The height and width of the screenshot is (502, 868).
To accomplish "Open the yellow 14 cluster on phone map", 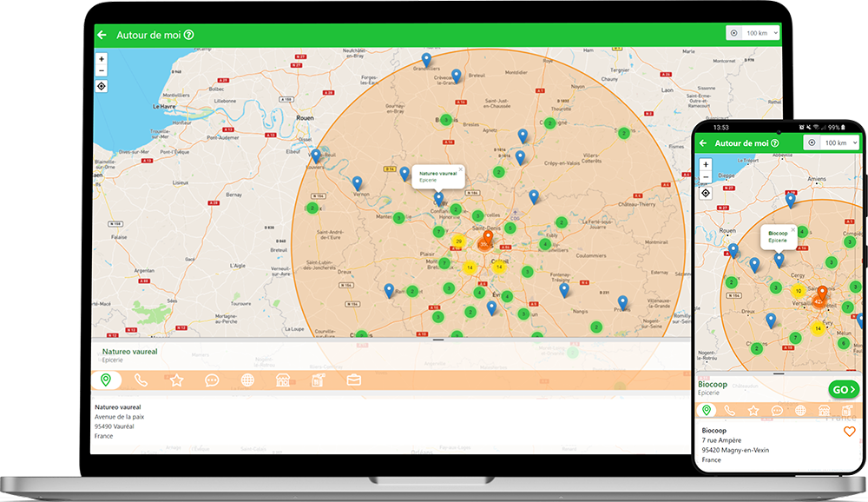I will coord(818,328).
